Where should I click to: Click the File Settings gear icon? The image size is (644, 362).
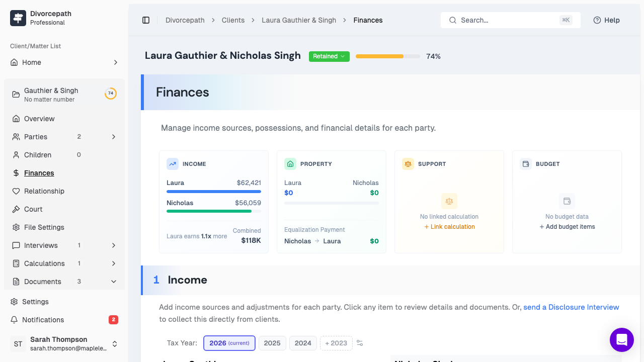(x=16, y=227)
